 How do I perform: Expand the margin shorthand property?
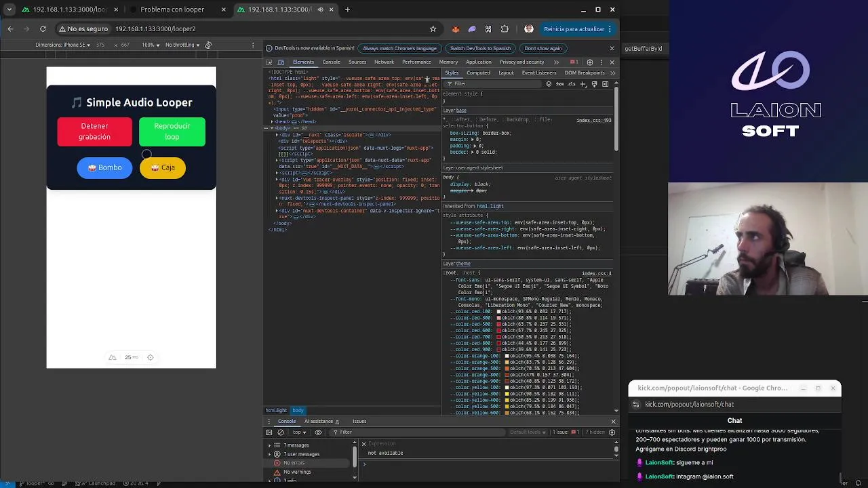click(473, 139)
